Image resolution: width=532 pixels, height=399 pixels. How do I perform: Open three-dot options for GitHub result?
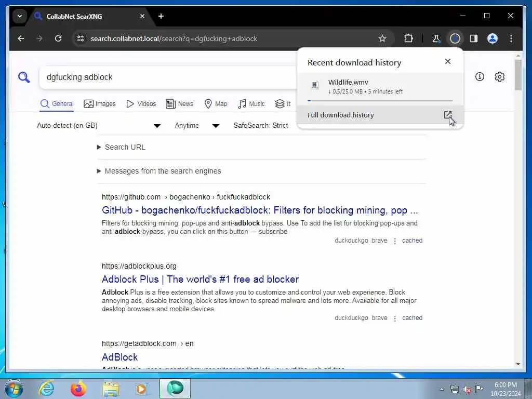pos(395,241)
